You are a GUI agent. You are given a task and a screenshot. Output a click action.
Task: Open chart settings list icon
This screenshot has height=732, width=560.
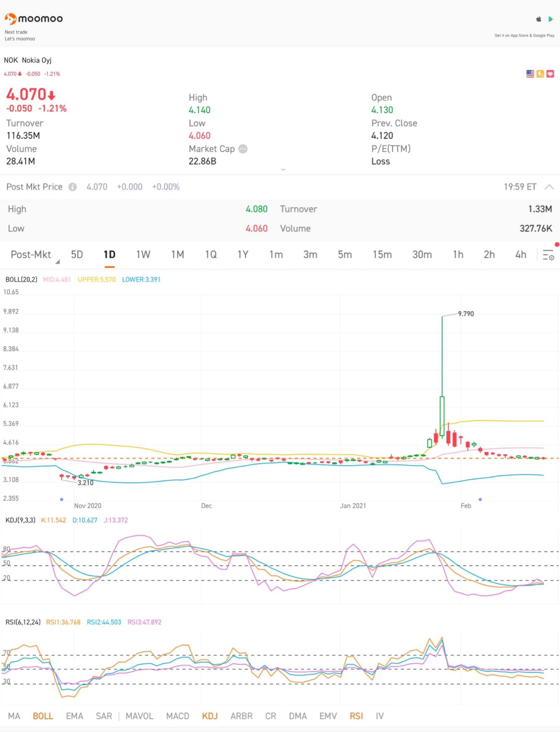pyautogui.click(x=548, y=255)
